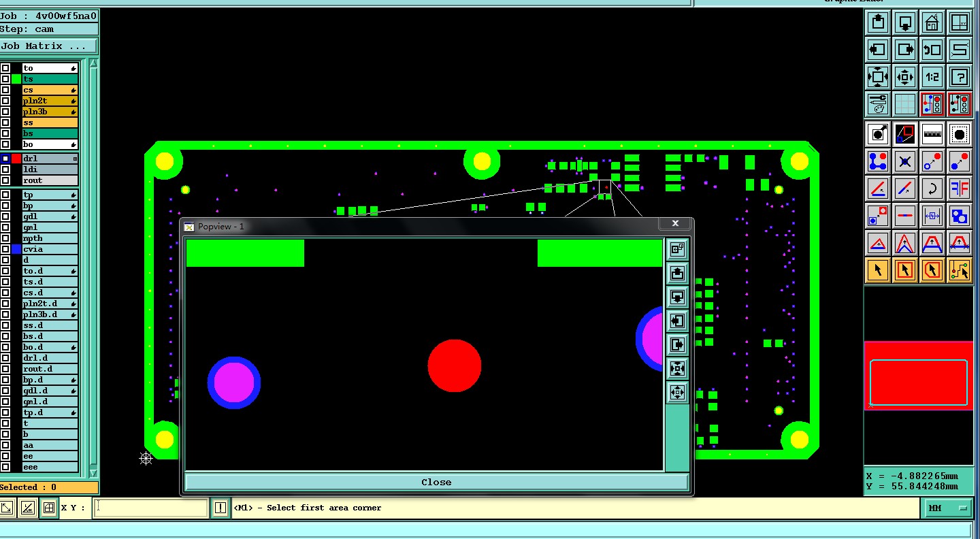Select the ruler measurement tool icon

(x=932, y=134)
